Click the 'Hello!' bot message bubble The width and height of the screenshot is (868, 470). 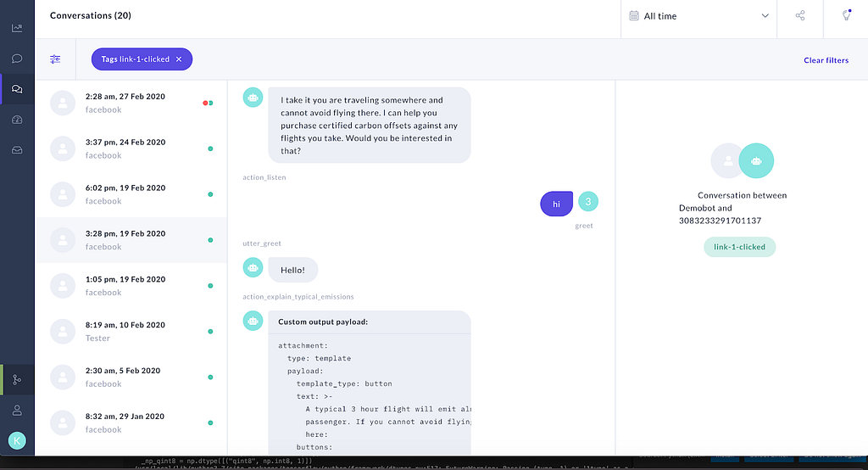click(x=292, y=270)
